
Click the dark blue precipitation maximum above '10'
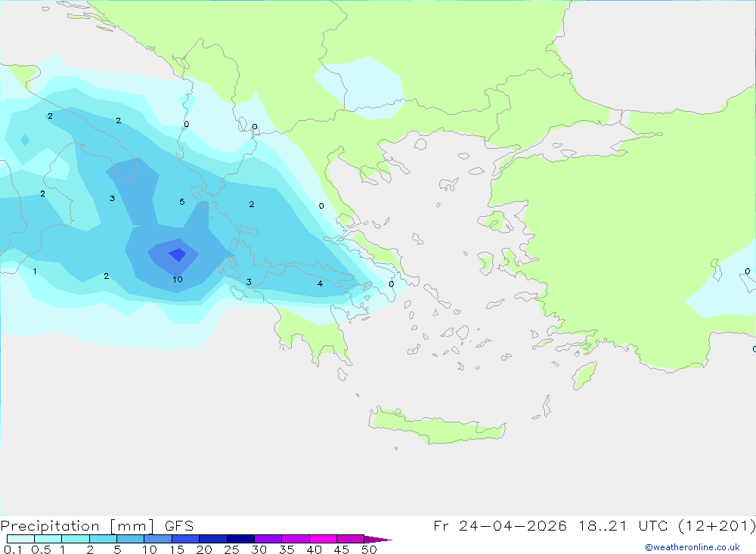pyautogui.click(x=178, y=254)
